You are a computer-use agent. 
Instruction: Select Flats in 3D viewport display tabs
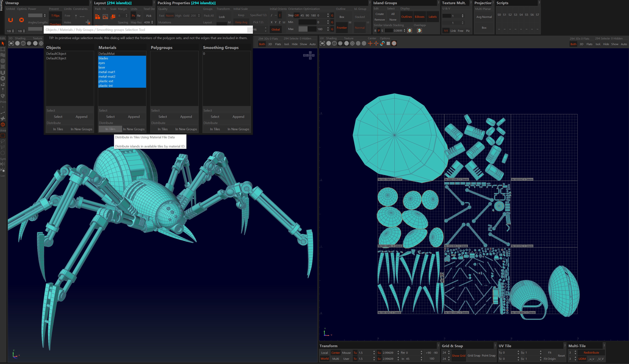point(278,44)
